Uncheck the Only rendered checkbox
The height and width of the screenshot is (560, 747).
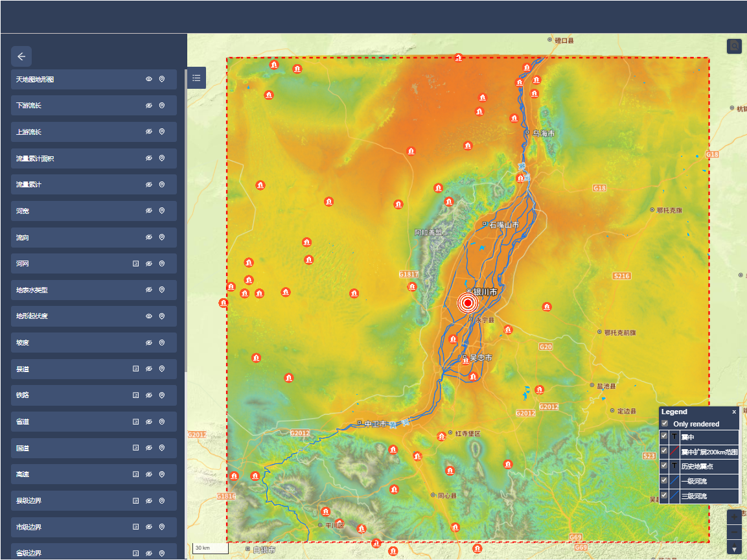coord(664,423)
